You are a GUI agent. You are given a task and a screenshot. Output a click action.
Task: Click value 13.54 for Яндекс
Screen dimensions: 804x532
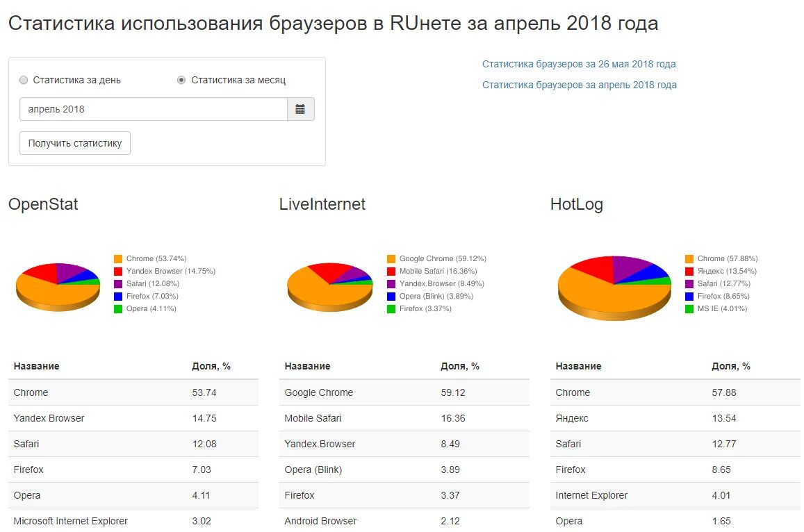click(x=723, y=418)
